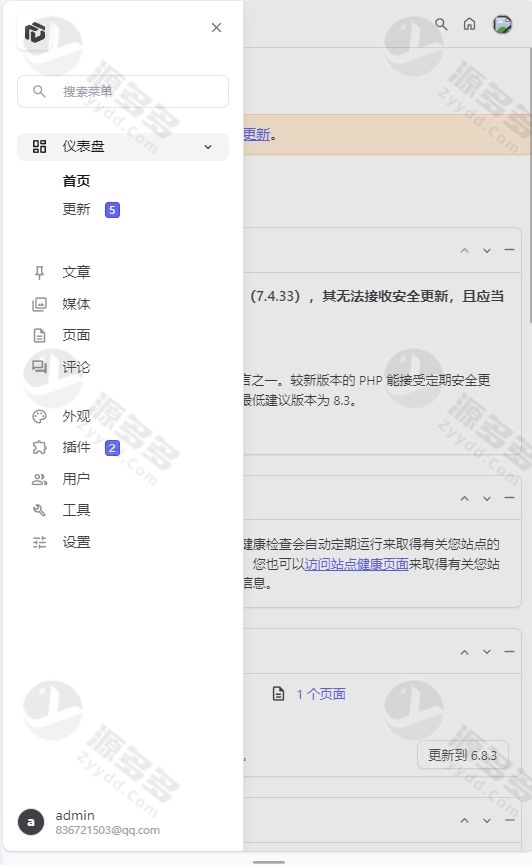Click the 2 plugin updates badge

[x=112, y=448]
